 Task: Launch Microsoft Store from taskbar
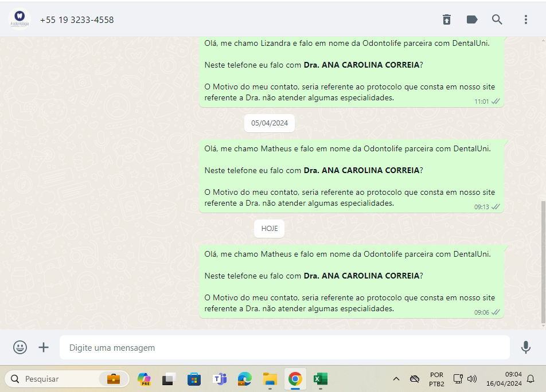coord(194,379)
